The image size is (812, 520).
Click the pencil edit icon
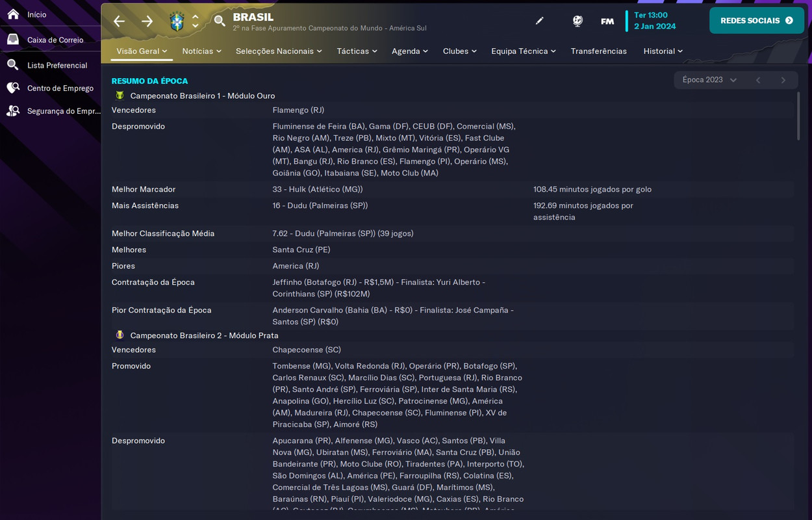click(539, 21)
